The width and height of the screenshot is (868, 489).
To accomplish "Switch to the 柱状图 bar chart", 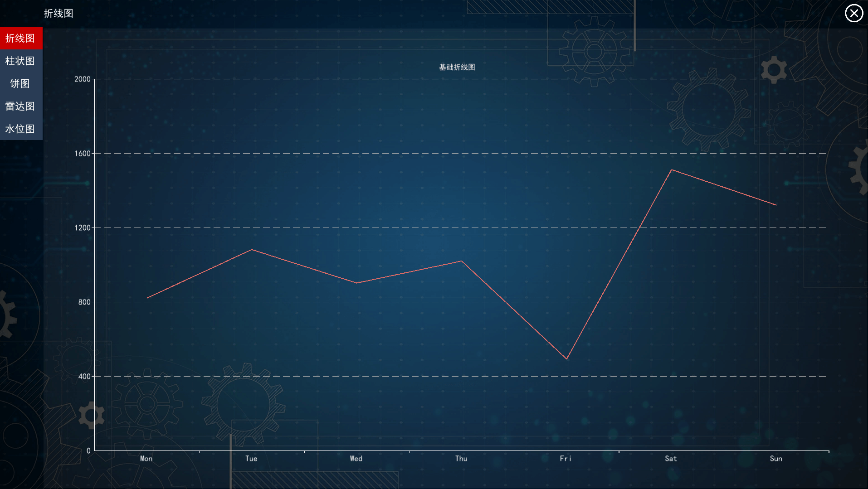I will pos(21,61).
